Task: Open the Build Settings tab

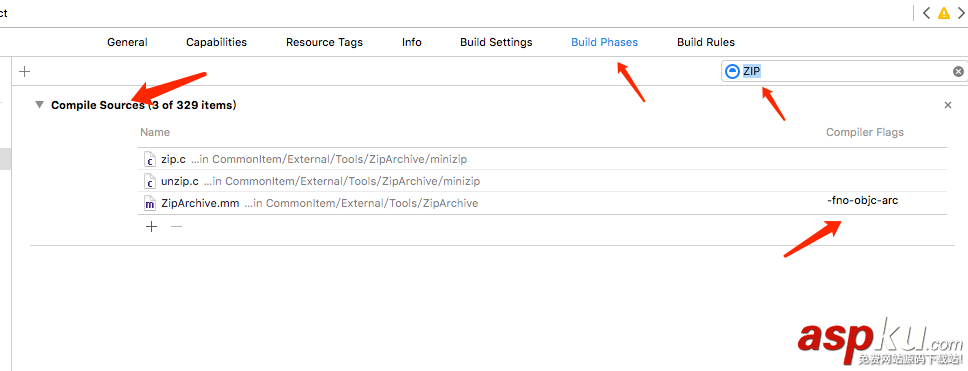Action: coord(496,42)
